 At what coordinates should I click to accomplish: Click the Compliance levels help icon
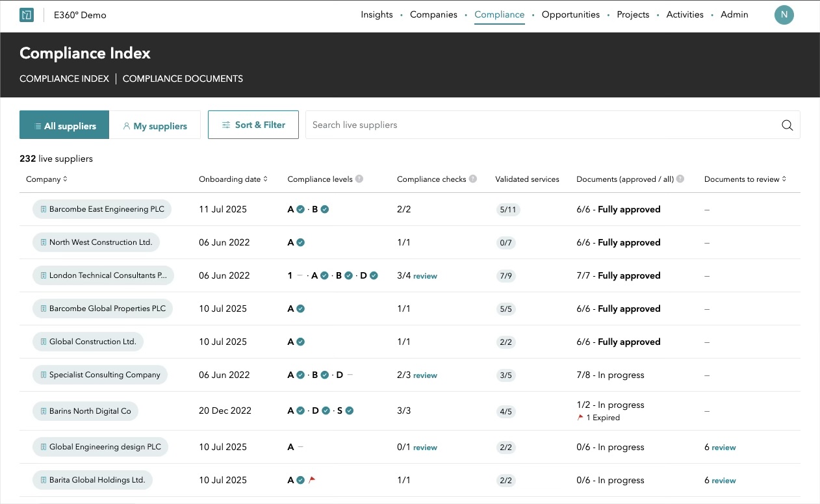coord(359,179)
